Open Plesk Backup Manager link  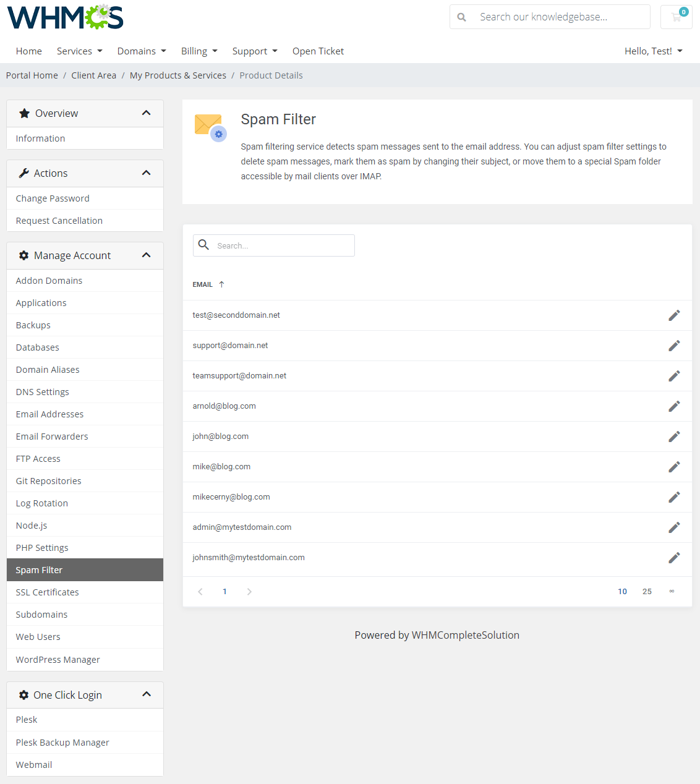coord(85,743)
